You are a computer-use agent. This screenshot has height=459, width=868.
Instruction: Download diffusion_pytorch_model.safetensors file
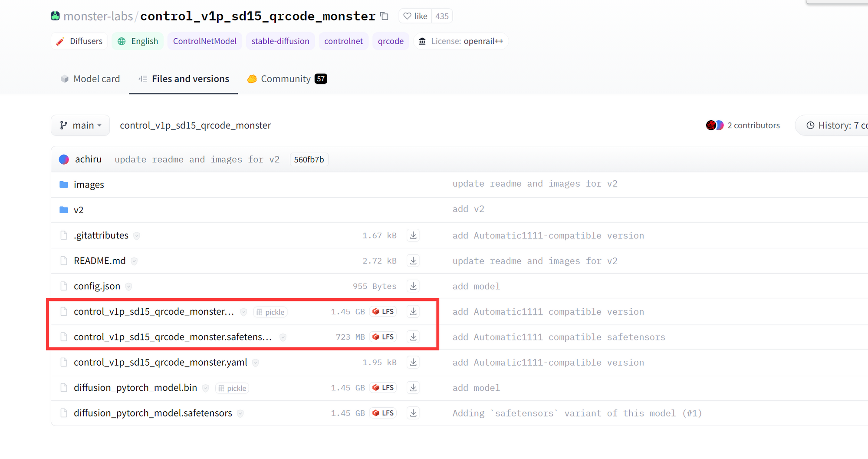tap(413, 413)
